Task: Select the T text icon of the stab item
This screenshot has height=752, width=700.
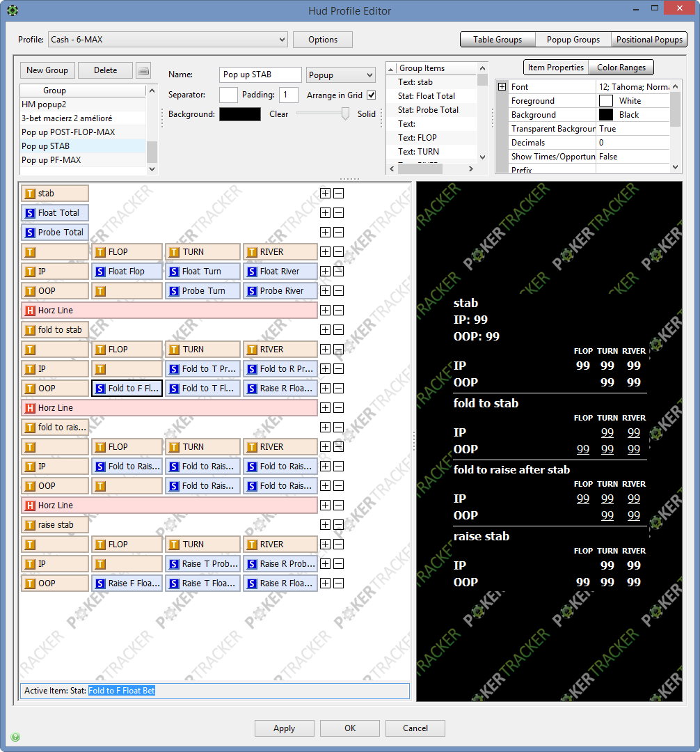Action: coord(30,194)
